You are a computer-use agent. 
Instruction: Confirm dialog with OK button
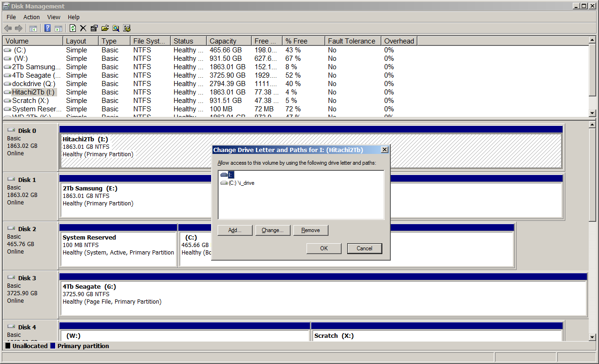[x=324, y=248]
